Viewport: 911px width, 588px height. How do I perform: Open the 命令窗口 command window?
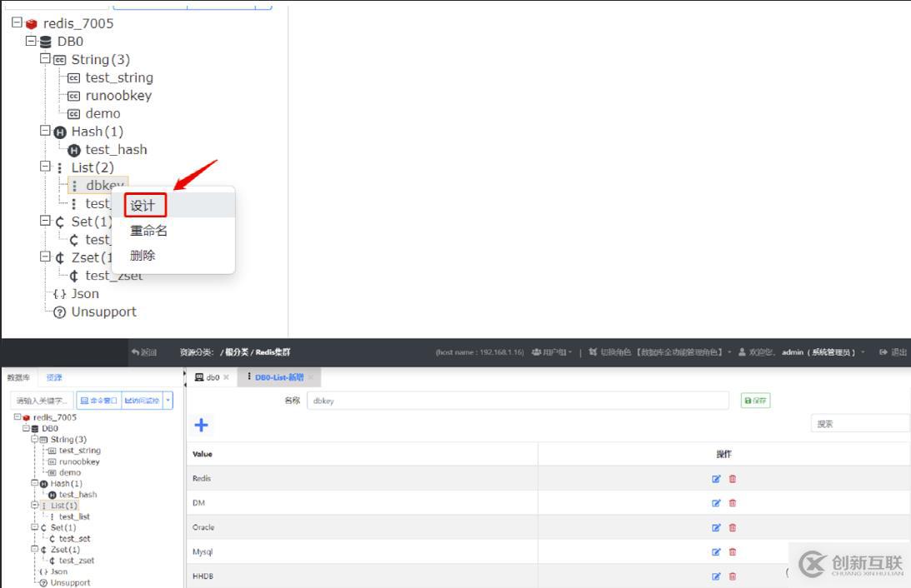[99, 401]
